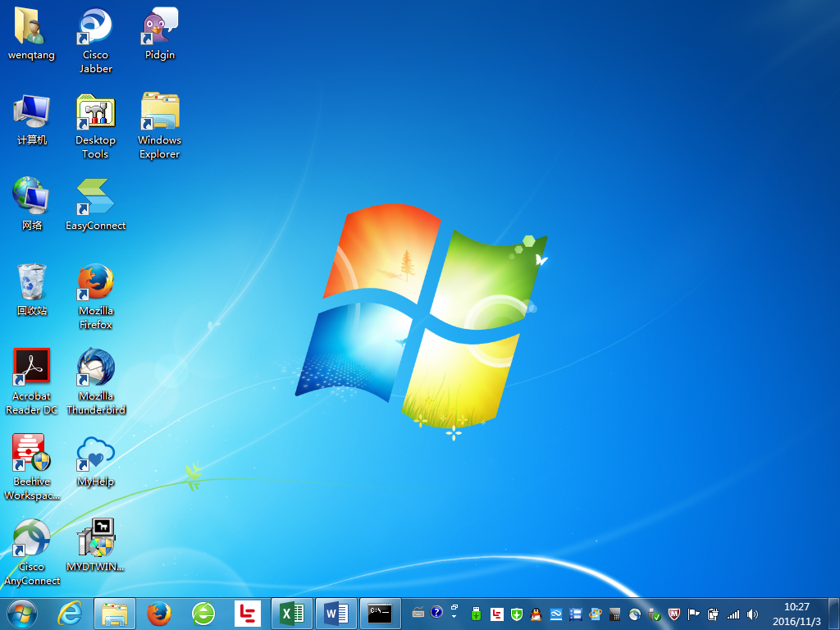Viewport: 840px width, 630px height.
Task: Click the dark keypad tray icon
Action: pyautogui.click(x=615, y=614)
